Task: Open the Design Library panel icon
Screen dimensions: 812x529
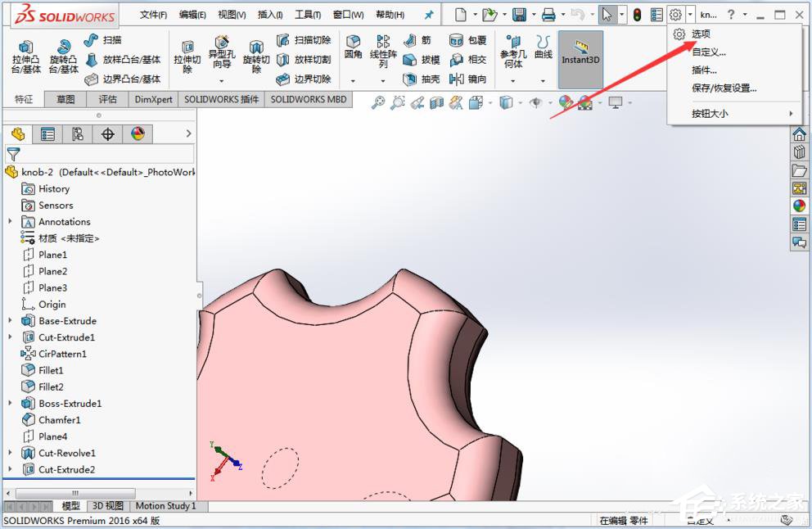Action: tap(799, 151)
